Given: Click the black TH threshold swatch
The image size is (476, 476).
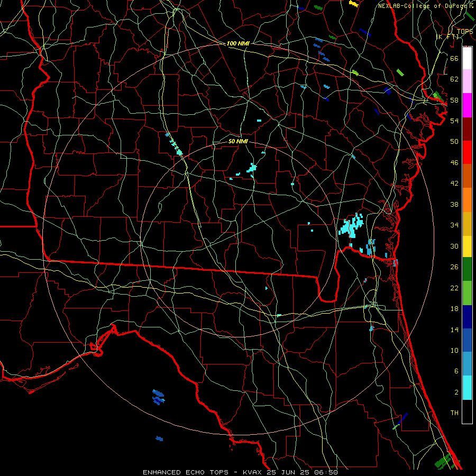Looking at the screenshot, I should click(467, 411).
